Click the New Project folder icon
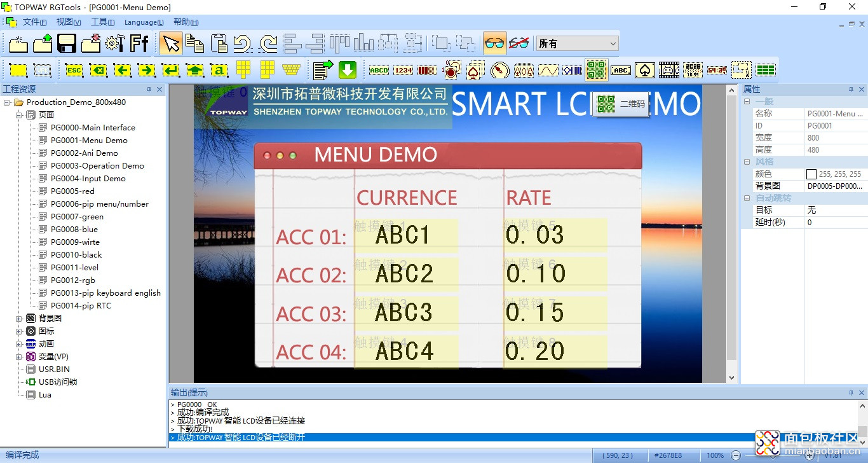 (x=18, y=43)
